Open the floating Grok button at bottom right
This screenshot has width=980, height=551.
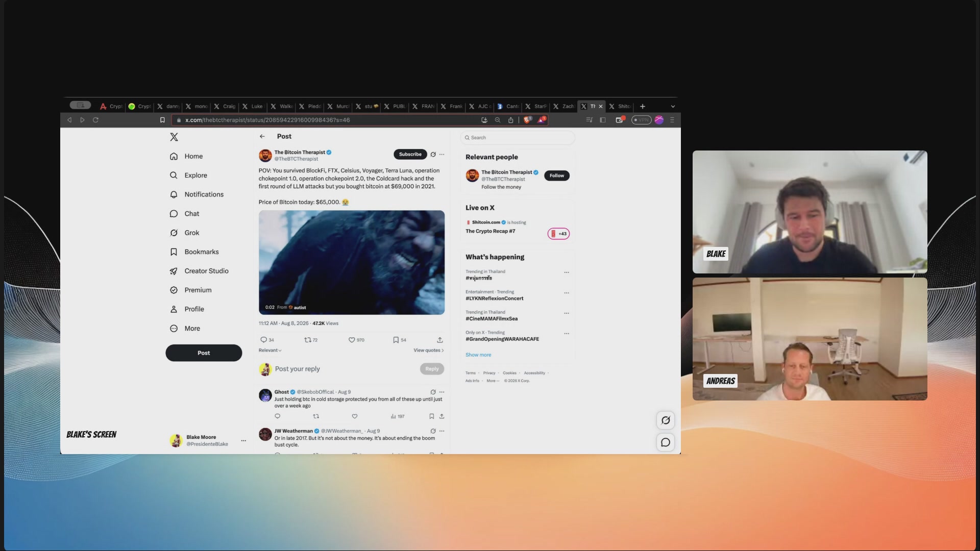coord(666,420)
